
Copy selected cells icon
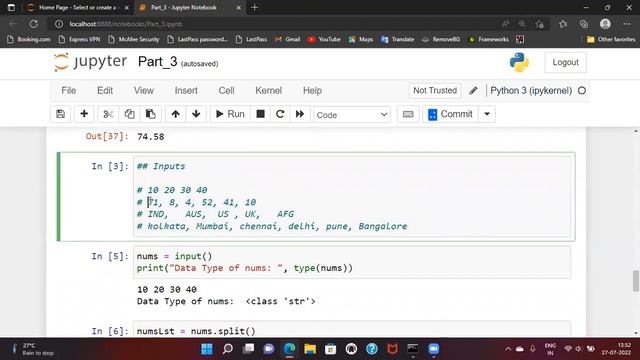(x=129, y=114)
